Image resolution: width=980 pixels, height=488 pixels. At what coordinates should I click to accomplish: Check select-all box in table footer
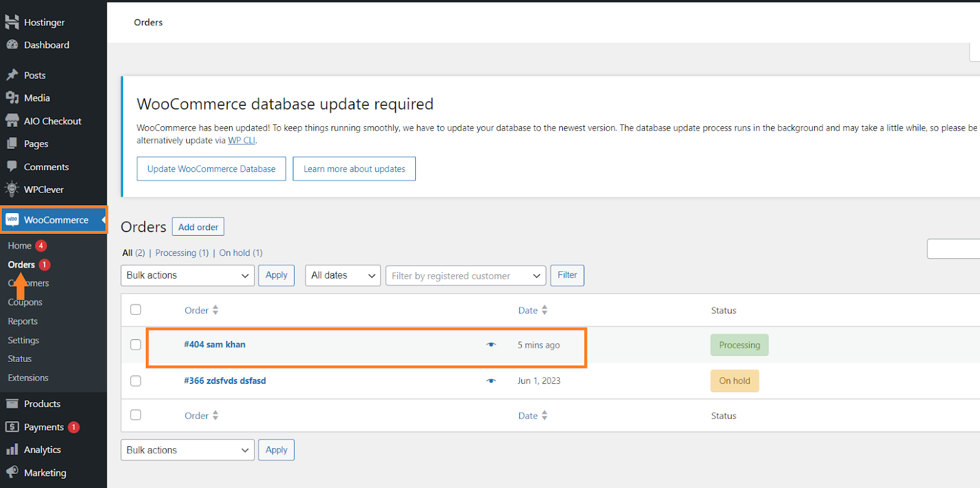pos(136,415)
